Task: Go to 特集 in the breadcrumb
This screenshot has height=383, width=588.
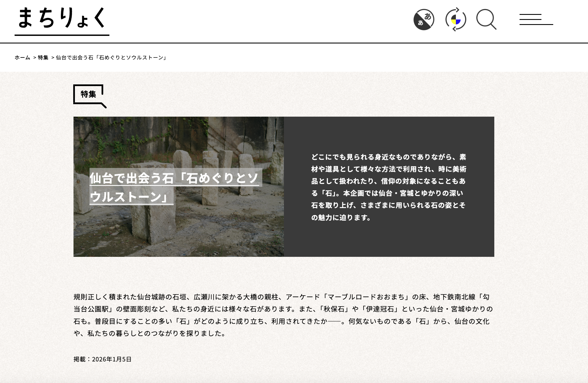Action: coord(43,57)
